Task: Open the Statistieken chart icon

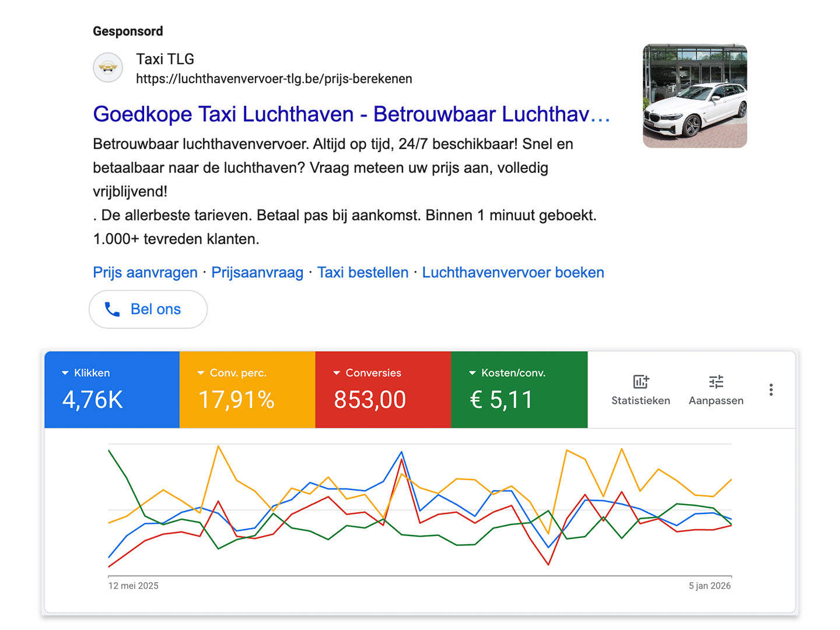Action: 640,382
